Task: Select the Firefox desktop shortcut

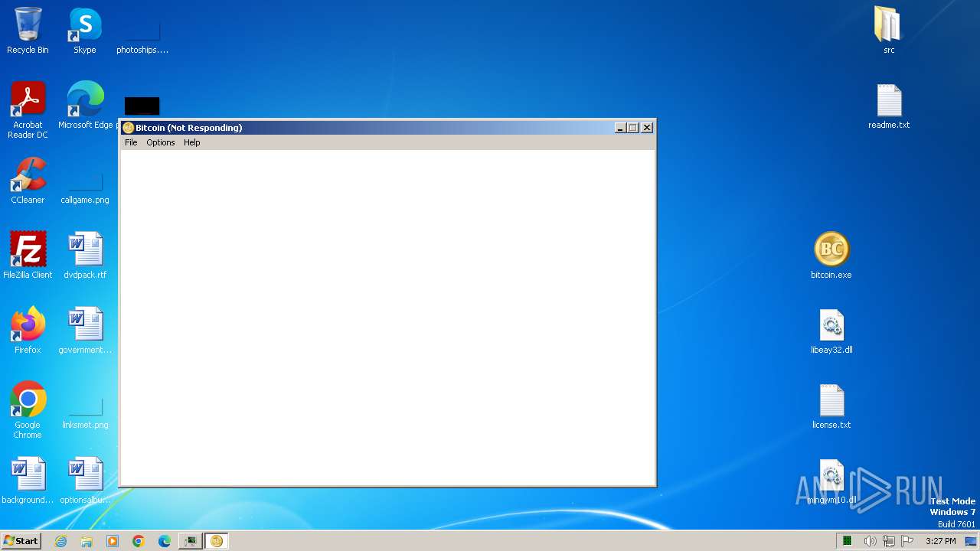Action: tap(28, 331)
